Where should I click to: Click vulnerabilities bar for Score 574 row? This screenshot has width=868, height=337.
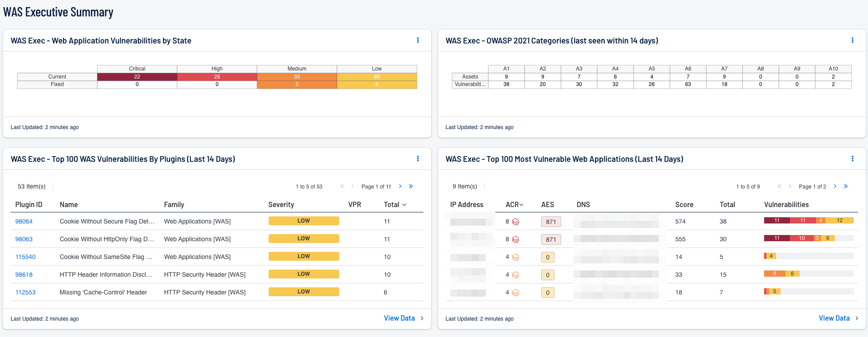(809, 220)
